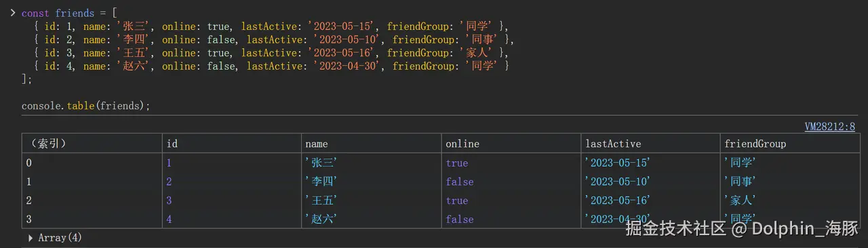Click the id cell with value 4
Viewport: 868px width, 248px height.
pos(231,220)
